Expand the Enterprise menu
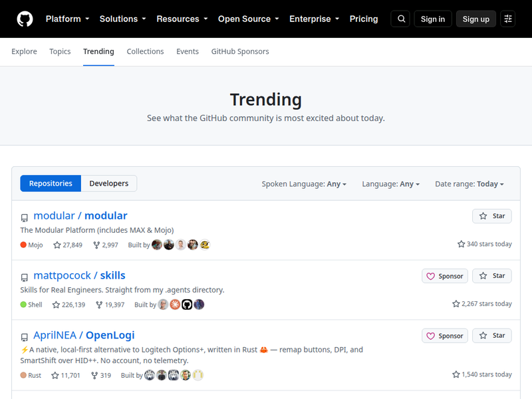This screenshot has height=399, width=532. coord(315,19)
